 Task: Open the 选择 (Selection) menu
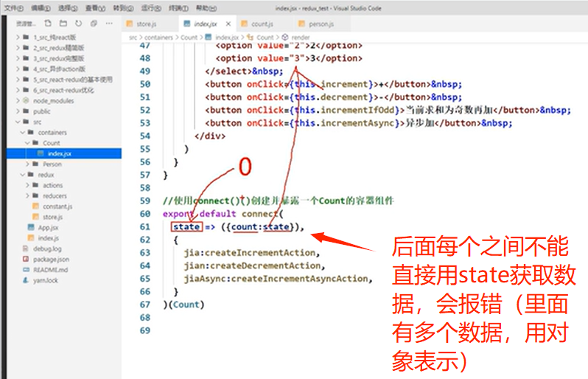[x=68, y=8]
